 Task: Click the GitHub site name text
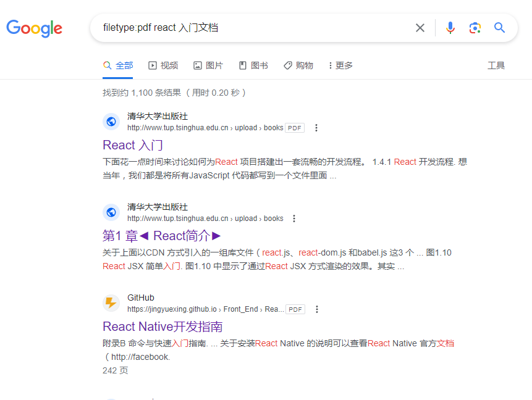[x=141, y=298]
